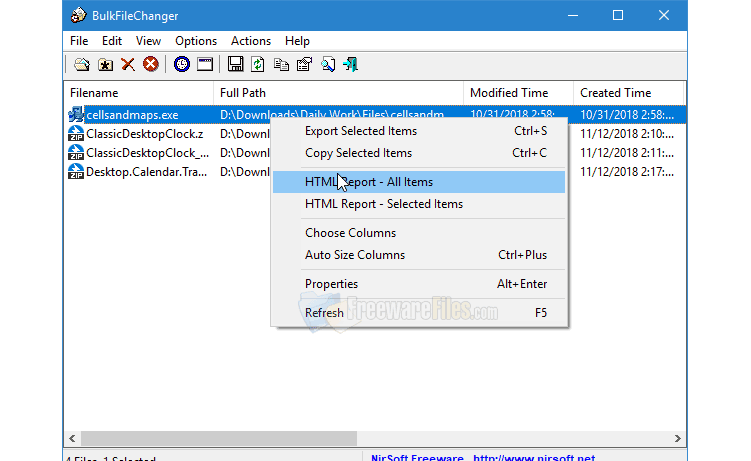Click the Add Files toolbar icon
Screen dimensions: 751x461
click(81, 64)
